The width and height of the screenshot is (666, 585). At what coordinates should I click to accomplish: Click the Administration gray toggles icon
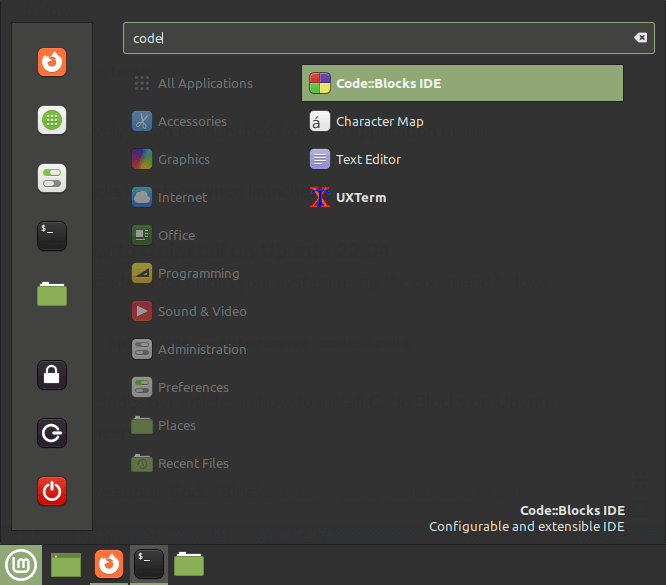[142, 349]
